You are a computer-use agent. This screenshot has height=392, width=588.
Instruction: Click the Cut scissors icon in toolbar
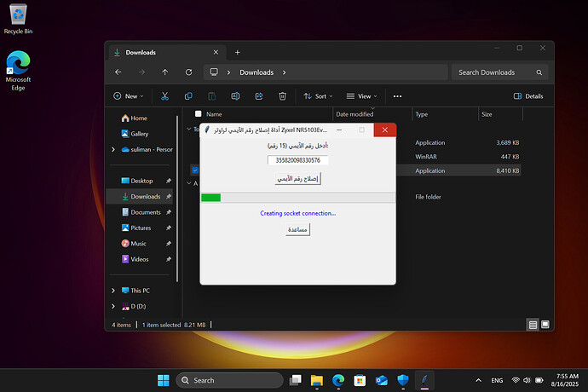[x=164, y=96]
